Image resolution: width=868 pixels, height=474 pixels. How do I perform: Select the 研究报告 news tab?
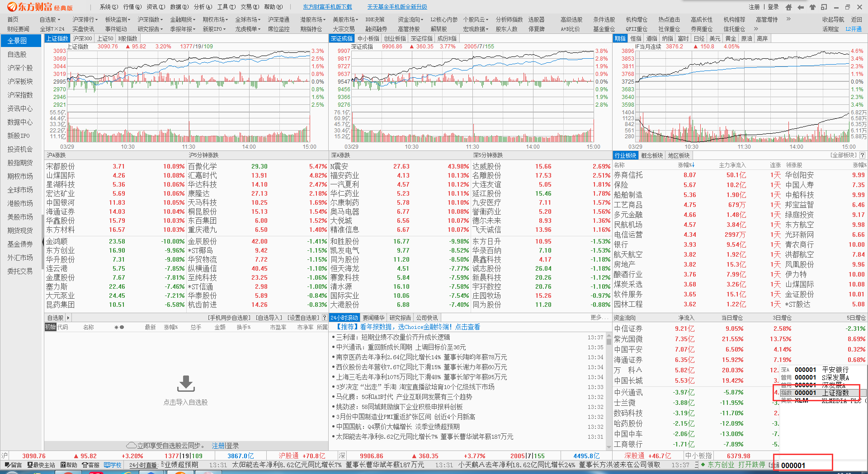pos(400,318)
